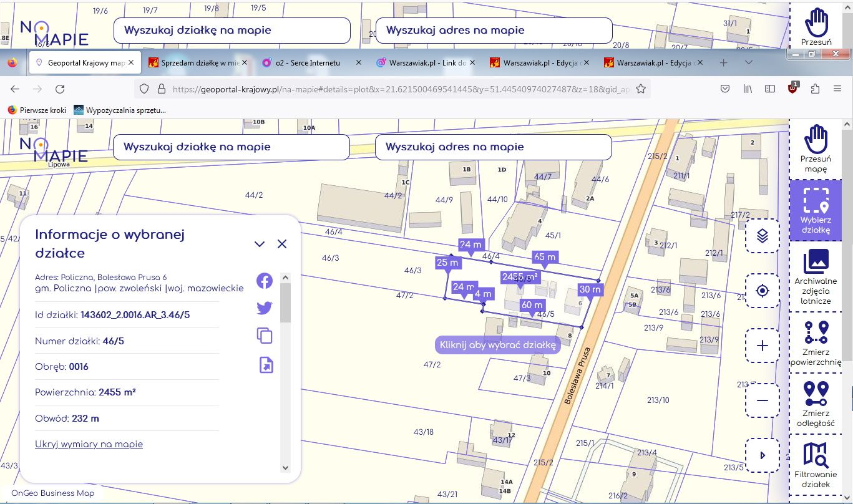Close the Geoportal Krajowy tab
This screenshot has height=504, width=853.
coord(130,63)
